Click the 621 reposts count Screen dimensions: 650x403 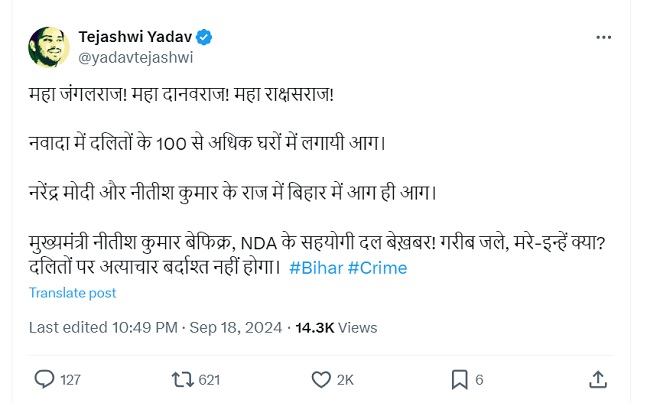tap(209, 380)
